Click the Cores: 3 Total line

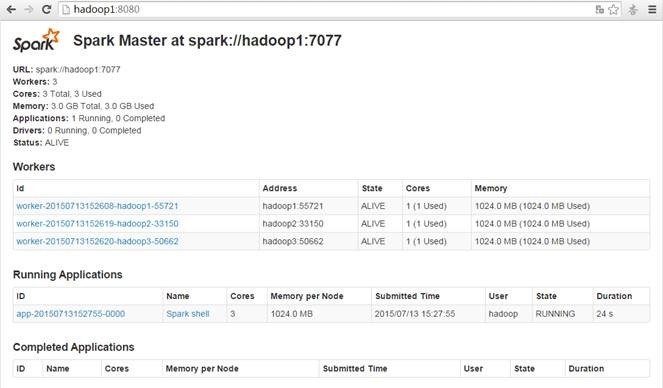57,94
